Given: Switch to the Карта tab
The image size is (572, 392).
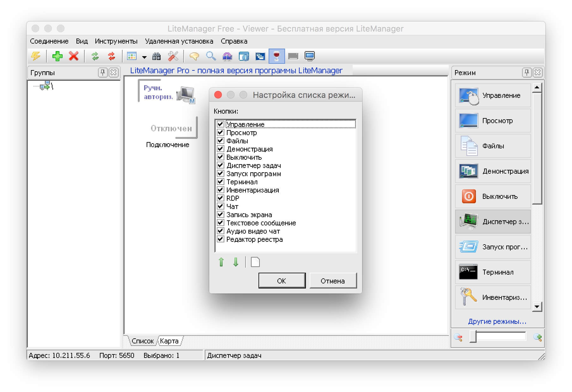Looking at the screenshot, I should pos(169,341).
